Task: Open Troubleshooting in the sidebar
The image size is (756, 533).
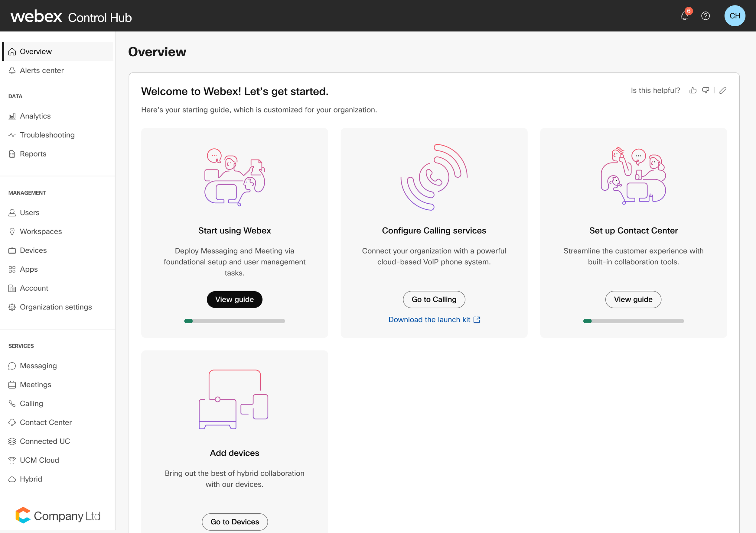Action: pyautogui.click(x=47, y=135)
